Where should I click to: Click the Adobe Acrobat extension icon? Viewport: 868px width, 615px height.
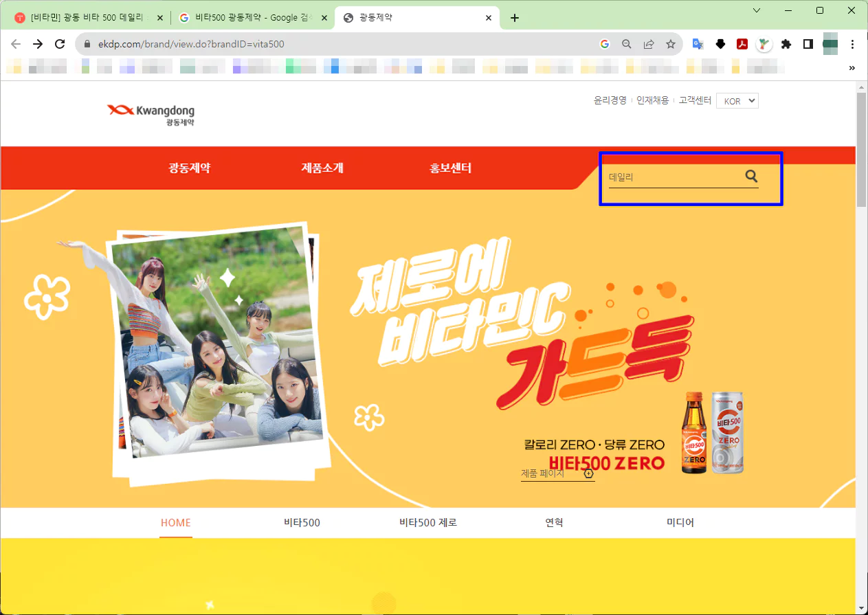coord(742,44)
